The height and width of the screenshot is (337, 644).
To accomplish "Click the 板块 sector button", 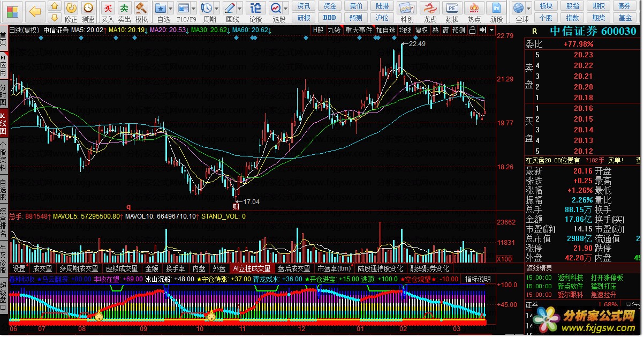I will (x=546, y=6).
